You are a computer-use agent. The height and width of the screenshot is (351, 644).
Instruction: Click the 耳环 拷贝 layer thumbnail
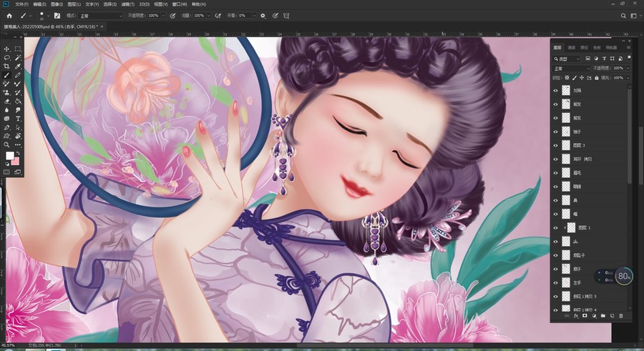566,159
